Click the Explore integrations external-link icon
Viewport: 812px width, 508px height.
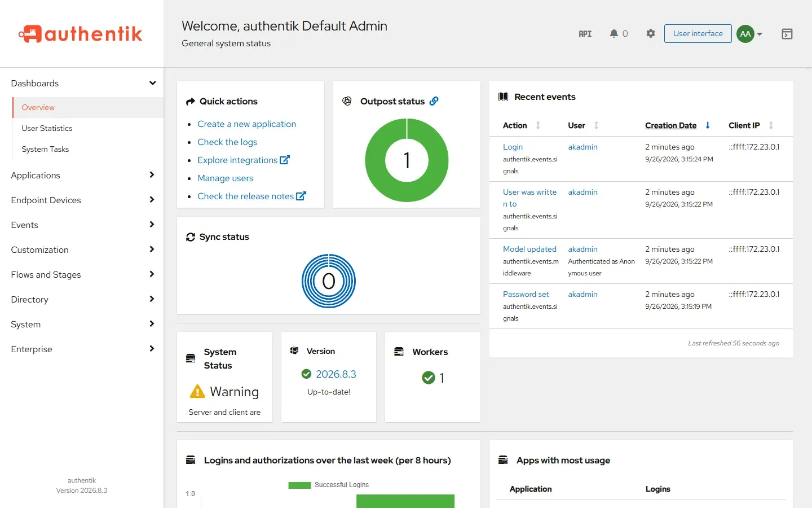point(285,160)
